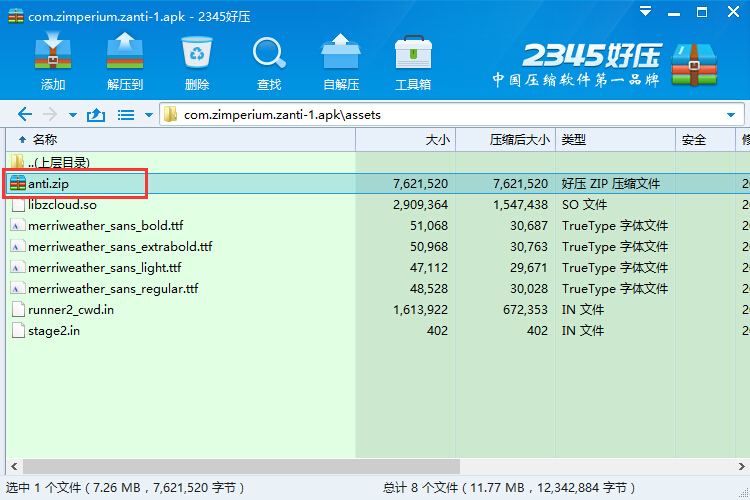Click the status bar total files summary
Viewport: 750px width, 500px height.
coord(509,488)
